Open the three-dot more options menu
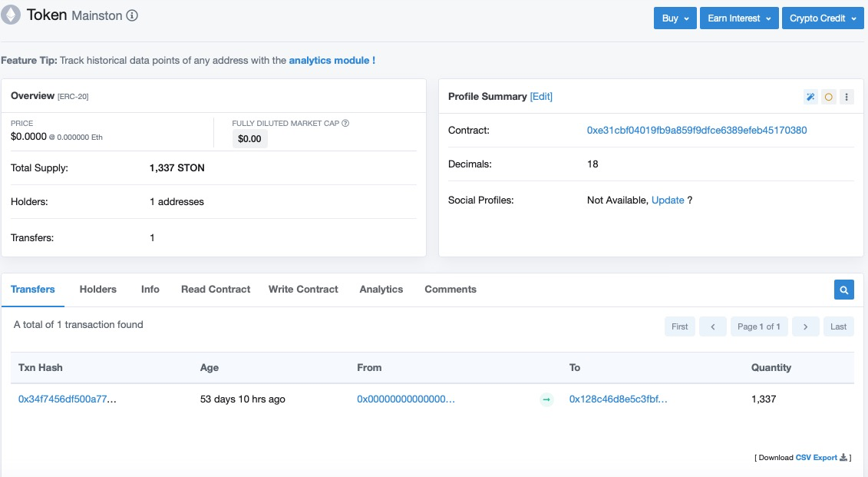This screenshot has width=868, height=477. click(x=847, y=97)
